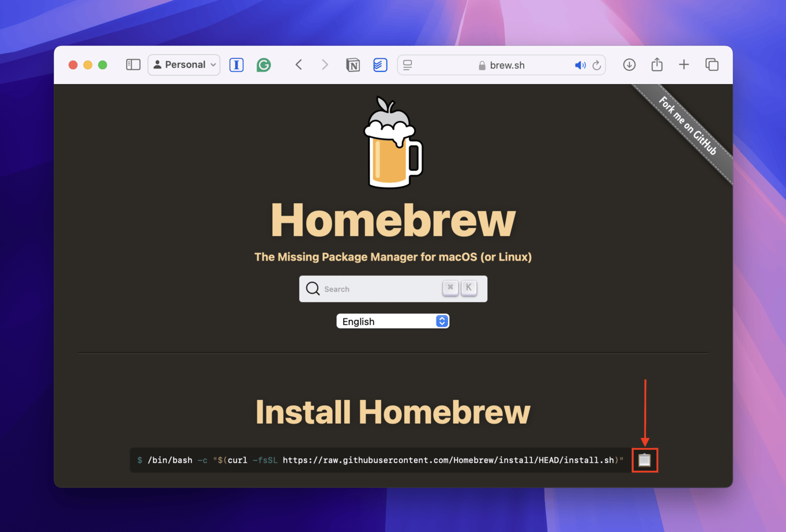Click the blue stacked-layers extension icon
Viewport: 786px width, 532px height.
(379, 65)
